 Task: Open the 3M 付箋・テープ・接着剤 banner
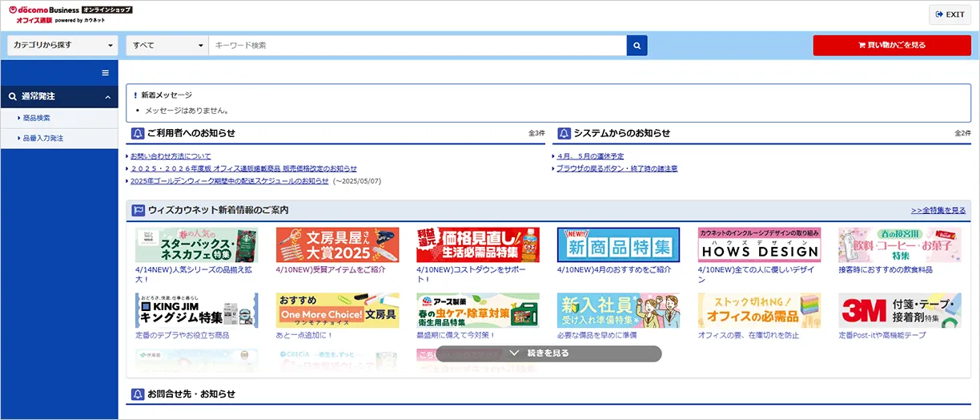899,310
